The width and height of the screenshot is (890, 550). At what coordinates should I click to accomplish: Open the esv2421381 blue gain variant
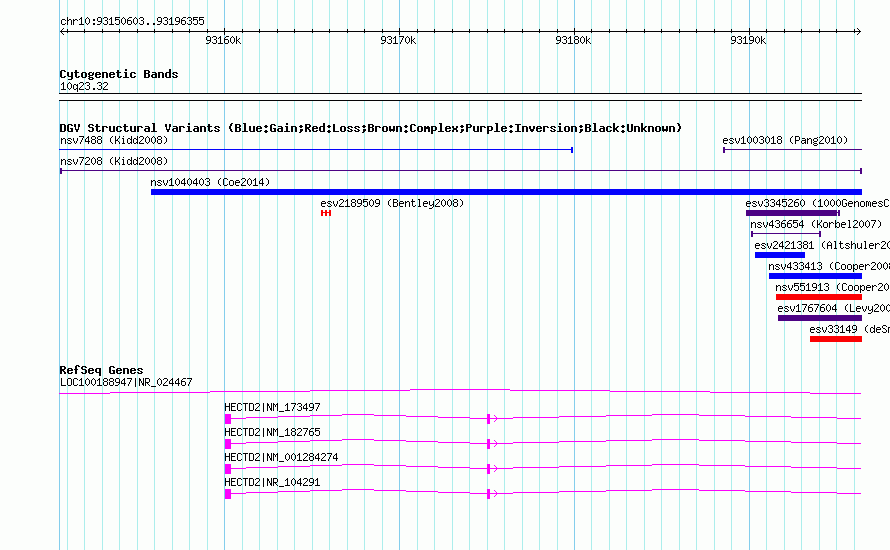[780, 255]
